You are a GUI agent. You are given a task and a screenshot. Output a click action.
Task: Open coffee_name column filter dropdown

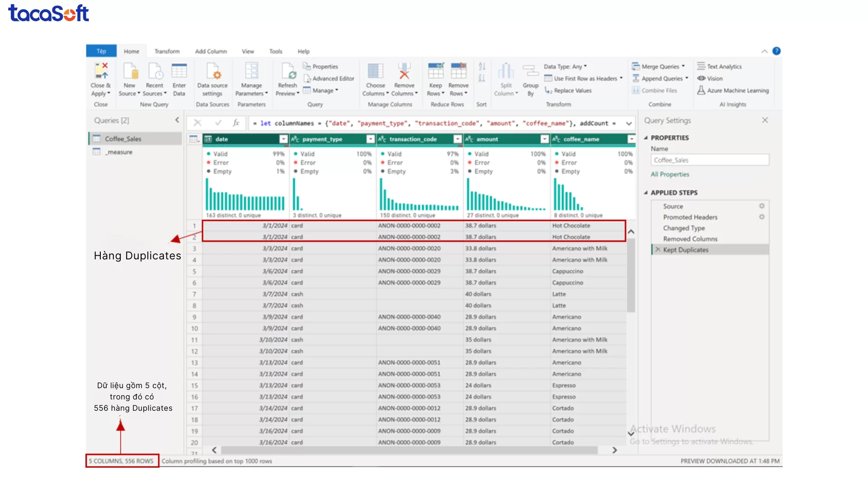pyautogui.click(x=632, y=139)
